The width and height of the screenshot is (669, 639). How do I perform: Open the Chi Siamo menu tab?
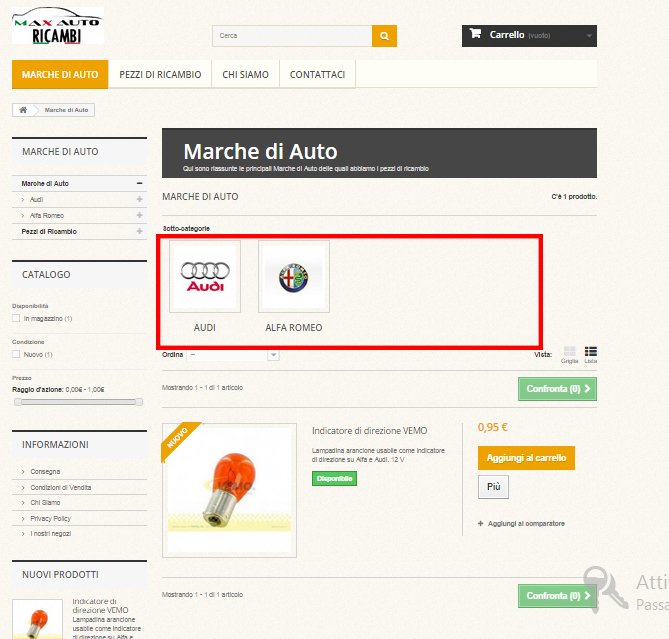pos(245,75)
